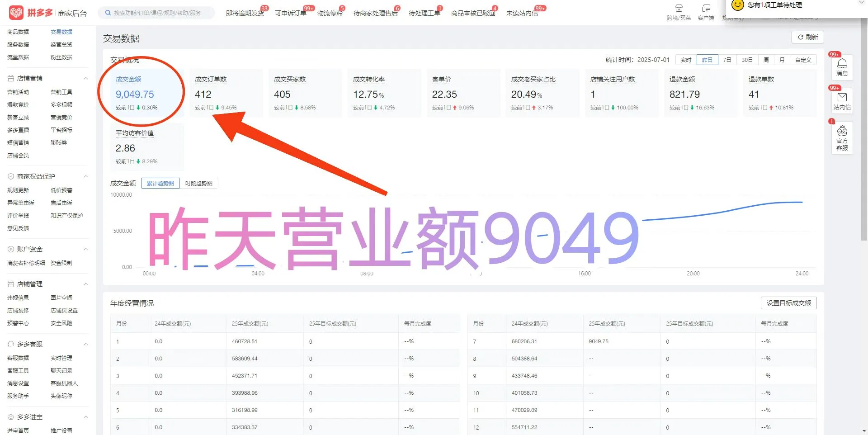Click the Pinduoduo heart logo icon

16,13
